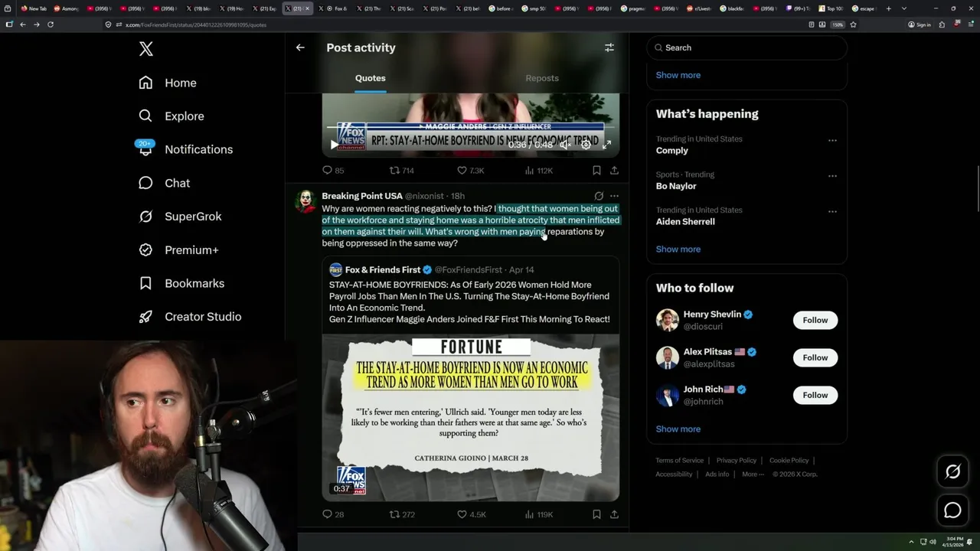Image resolution: width=980 pixels, height=551 pixels.
Task: Switch to the Reposts tab
Action: 542,78
